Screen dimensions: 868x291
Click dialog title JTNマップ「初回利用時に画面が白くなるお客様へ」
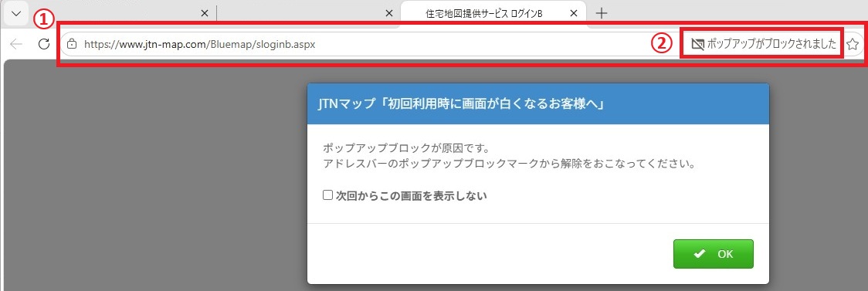pyautogui.click(x=460, y=104)
